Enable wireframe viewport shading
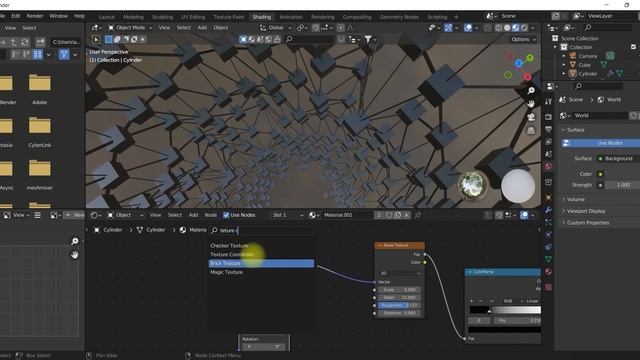Screen dimensions: 640x360 [x=498, y=28]
